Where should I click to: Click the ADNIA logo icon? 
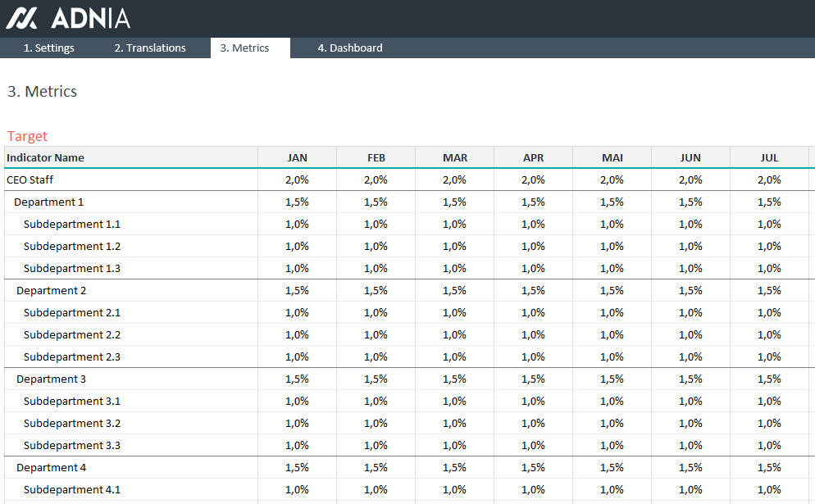pos(21,18)
